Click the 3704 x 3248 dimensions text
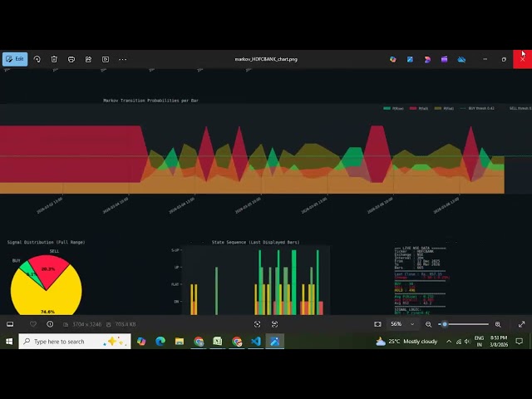The image size is (532, 399). [86, 324]
